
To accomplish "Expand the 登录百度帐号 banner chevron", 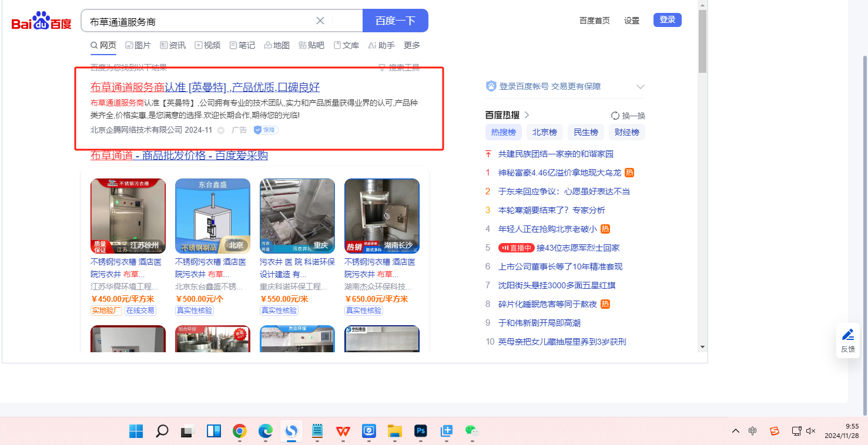I will [x=641, y=87].
